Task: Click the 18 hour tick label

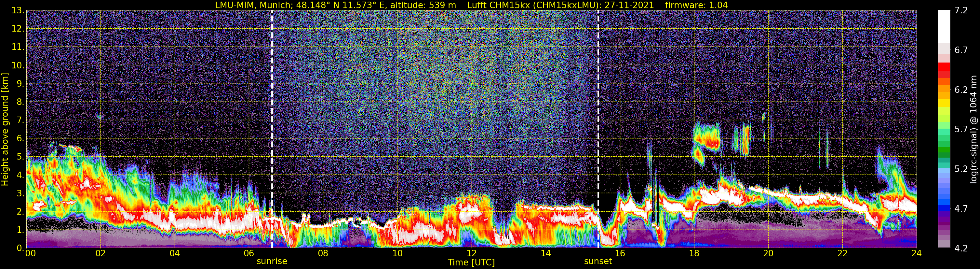Action: coord(694,254)
